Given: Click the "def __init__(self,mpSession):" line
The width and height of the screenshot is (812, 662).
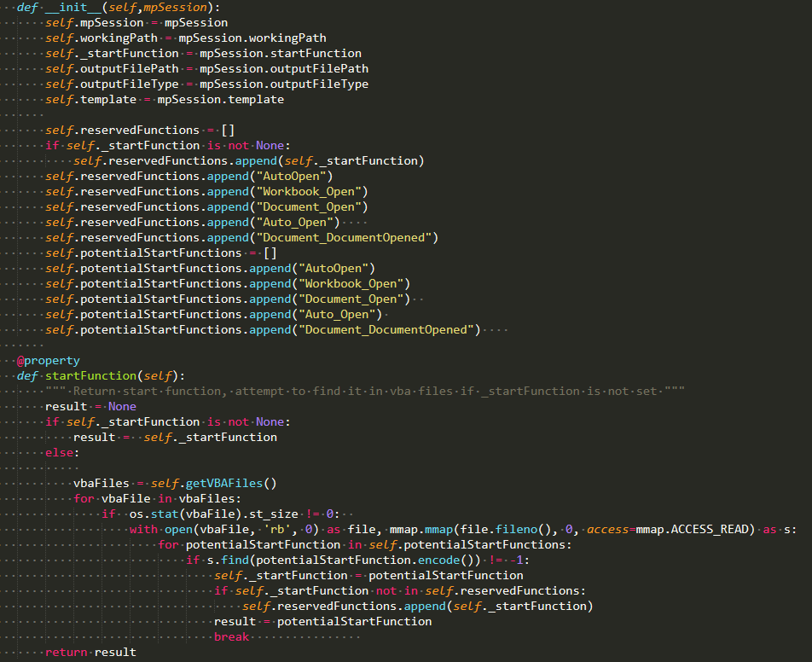Looking at the screenshot, I should 118,8.
